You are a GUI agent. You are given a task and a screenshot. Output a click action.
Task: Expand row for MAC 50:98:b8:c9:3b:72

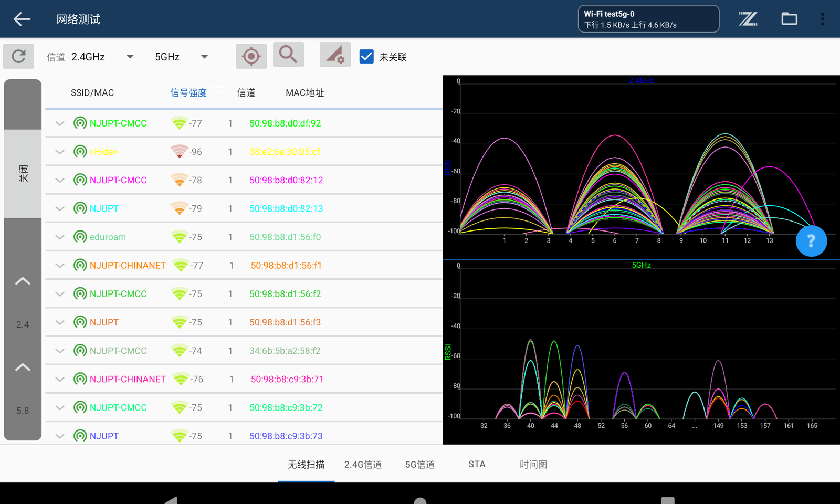click(60, 407)
